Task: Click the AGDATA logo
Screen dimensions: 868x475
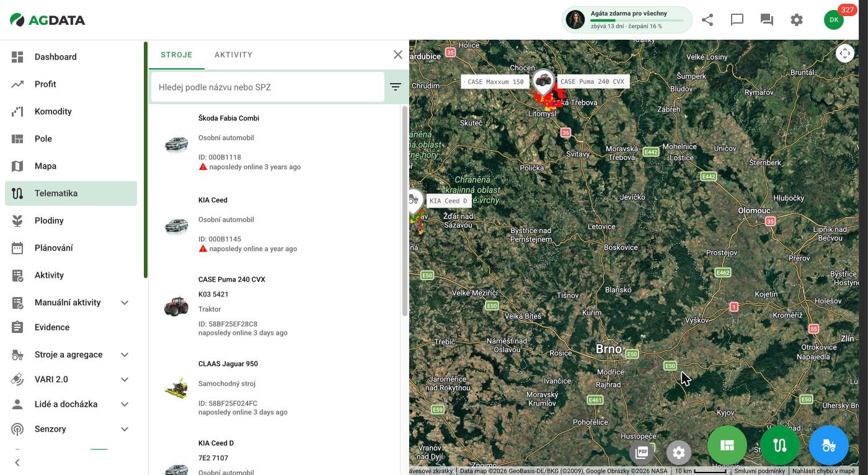Action: point(48,20)
